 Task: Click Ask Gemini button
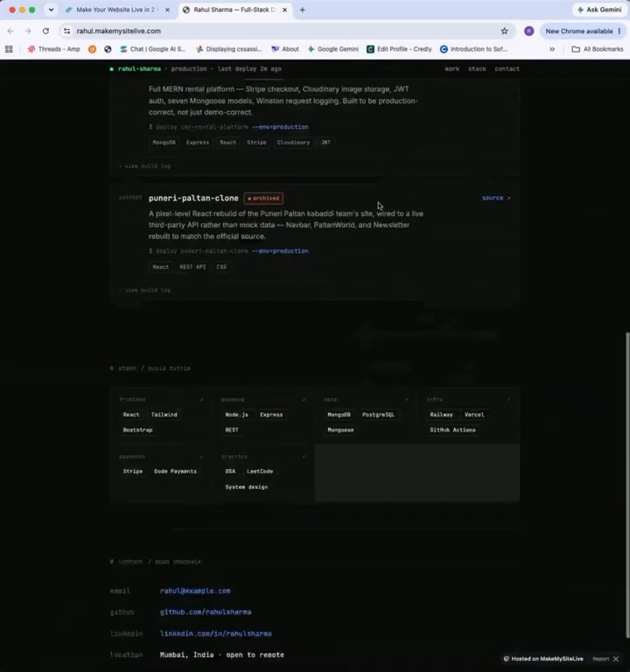click(x=599, y=10)
